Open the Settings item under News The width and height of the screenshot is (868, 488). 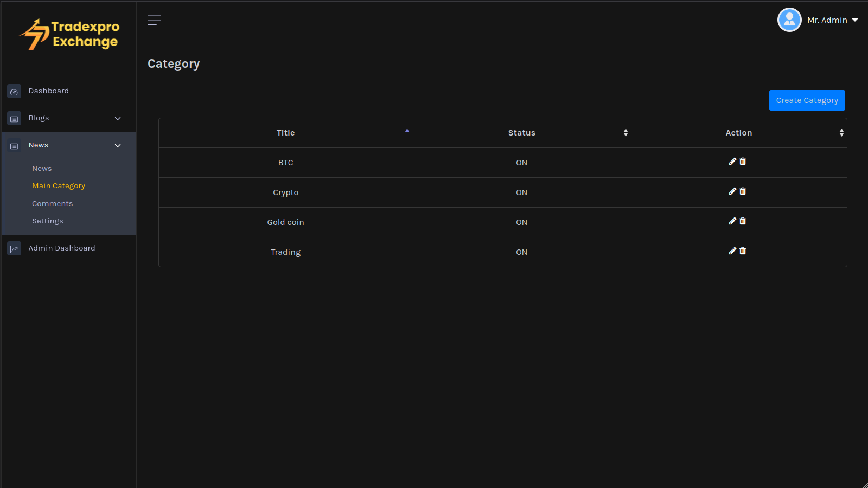click(48, 221)
